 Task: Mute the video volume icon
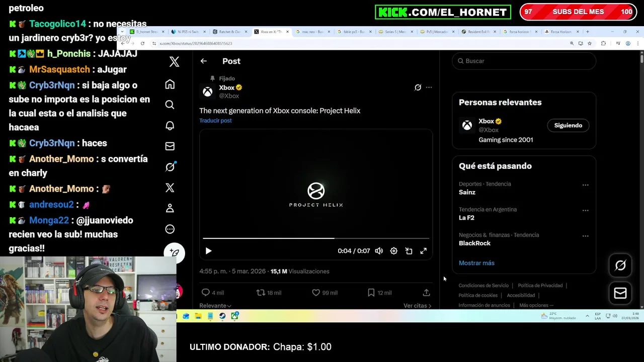(379, 251)
